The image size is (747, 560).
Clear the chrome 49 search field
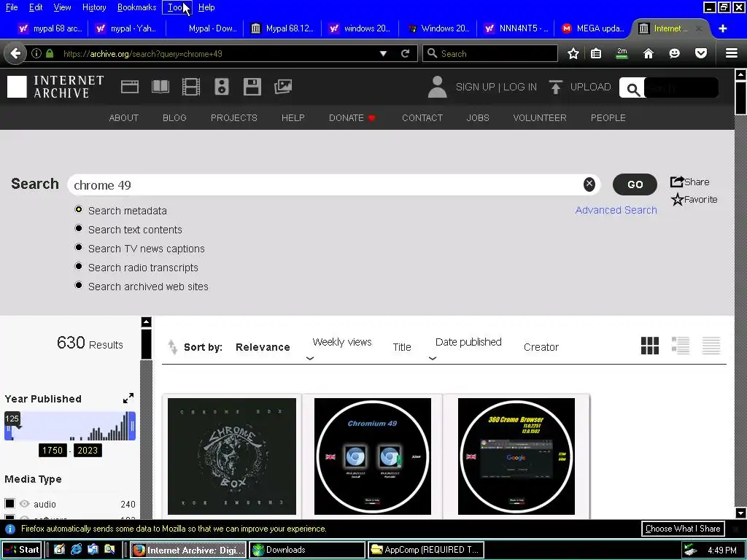(x=589, y=184)
